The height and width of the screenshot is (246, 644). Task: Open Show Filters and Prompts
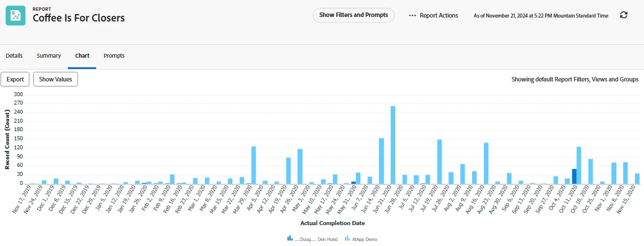(x=353, y=15)
